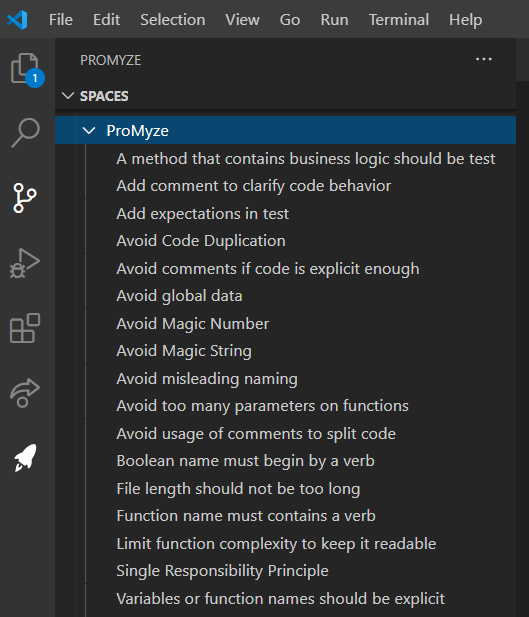Open the Promyze rocket icon
This screenshot has width=529, height=617.
[x=26, y=458]
